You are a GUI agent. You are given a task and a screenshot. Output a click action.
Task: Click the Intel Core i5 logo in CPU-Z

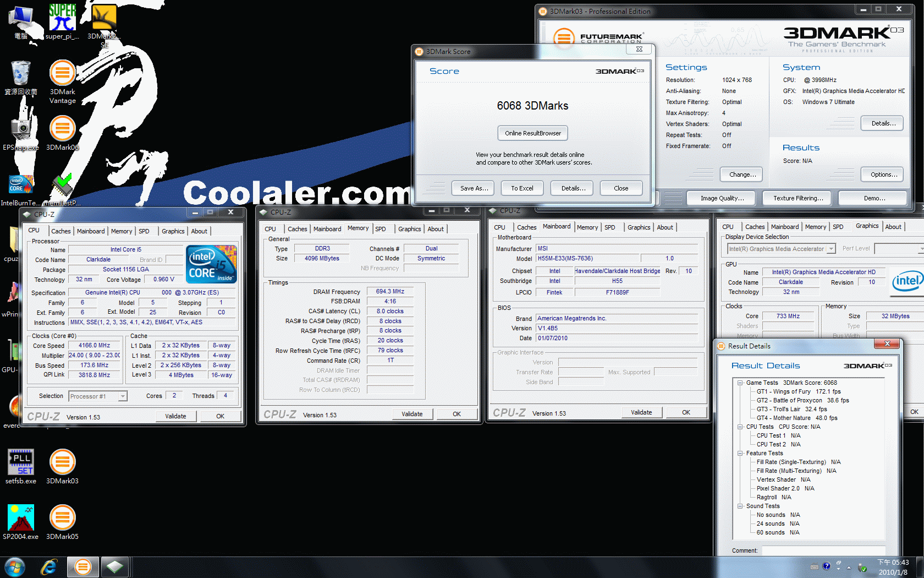click(212, 264)
